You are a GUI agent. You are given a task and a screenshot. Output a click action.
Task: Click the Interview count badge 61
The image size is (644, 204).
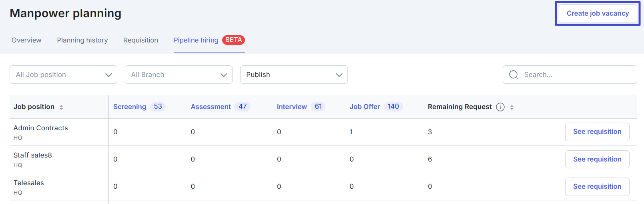tap(318, 107)
